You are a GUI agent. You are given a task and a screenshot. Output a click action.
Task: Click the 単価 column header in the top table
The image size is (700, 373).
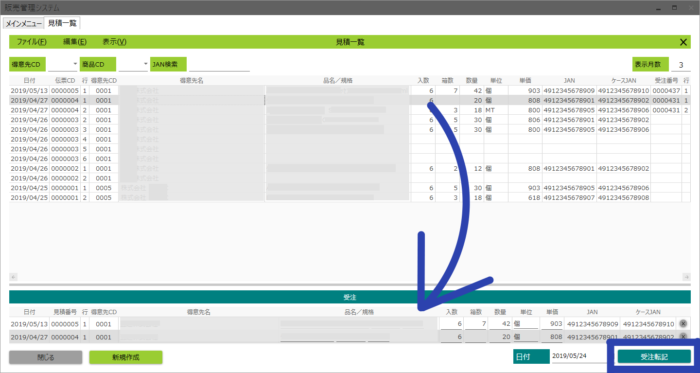(525, 80)
